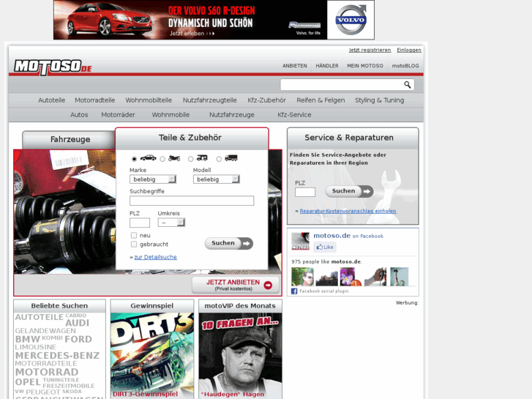
Task: Click the flower Facebook fan photo
Action: tap(351, 277)
